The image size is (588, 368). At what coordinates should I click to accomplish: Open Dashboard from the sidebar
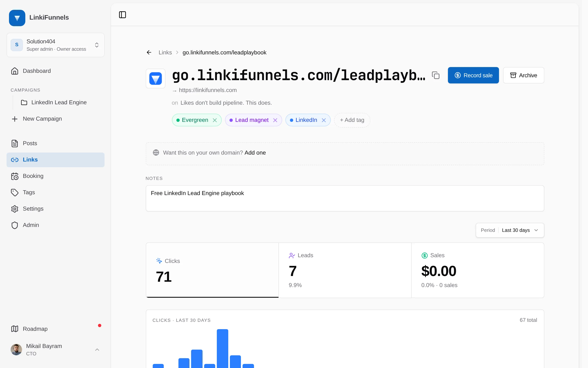(x=56, y=71)
